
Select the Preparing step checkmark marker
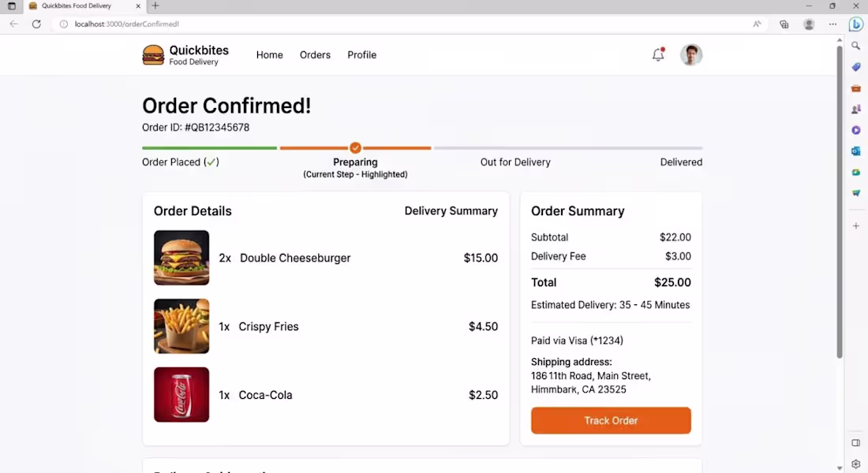tap(355, 147)
